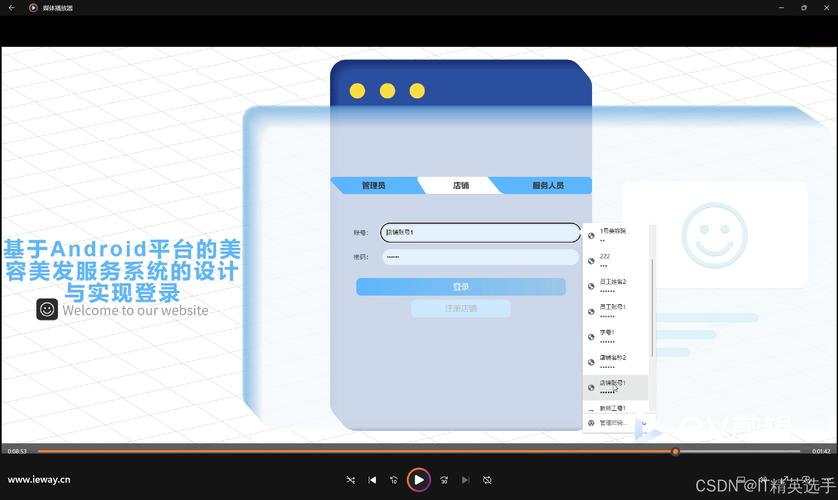This screenshot has width=838, height=500.
Task: Skip to the next track
Action: click(x=465, y=480)
